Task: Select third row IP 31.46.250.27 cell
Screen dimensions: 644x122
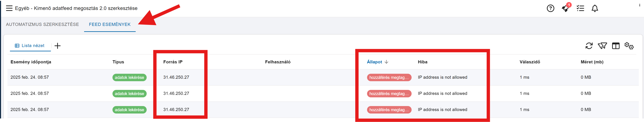Action: click(176, 110)
